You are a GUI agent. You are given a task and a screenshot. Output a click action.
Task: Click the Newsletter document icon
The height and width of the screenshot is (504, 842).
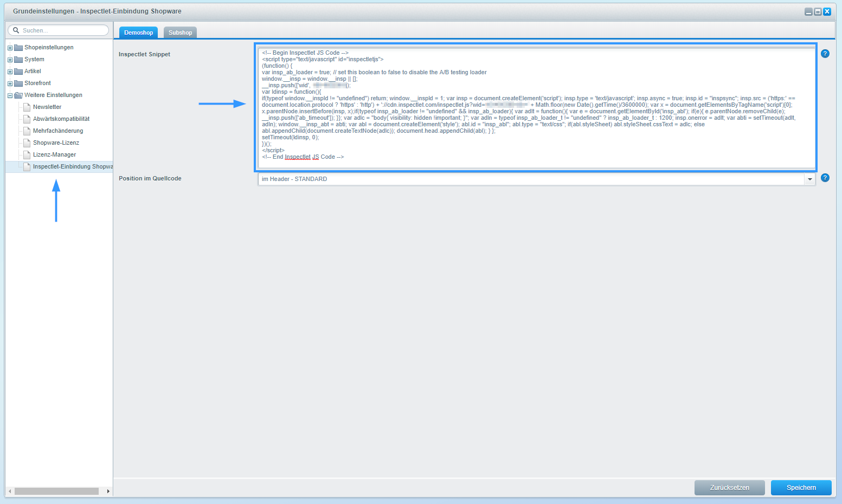pos(27,107)
